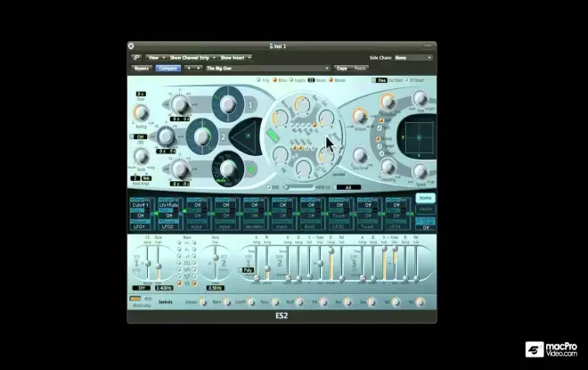Click the series/parallel filter routing button

(339, 174)
